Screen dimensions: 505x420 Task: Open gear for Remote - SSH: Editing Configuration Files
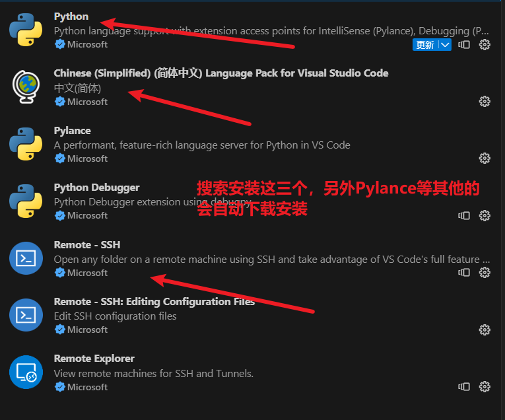(485, 330)
